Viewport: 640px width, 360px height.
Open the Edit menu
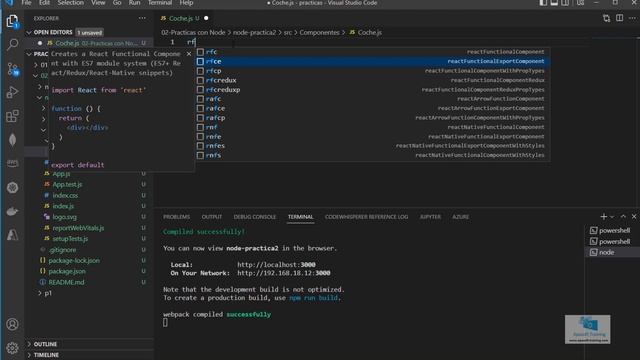(x=44, y=3)
